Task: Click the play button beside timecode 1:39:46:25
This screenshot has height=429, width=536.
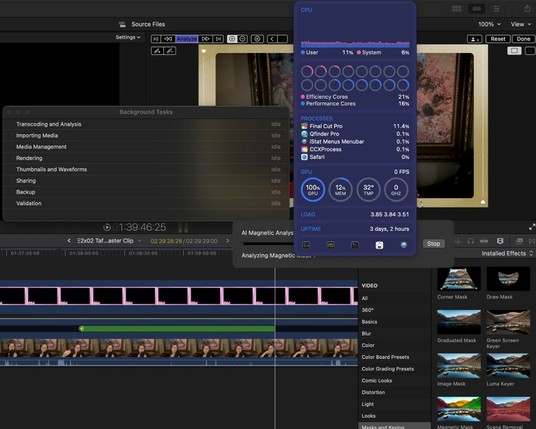Action: click(107, 227)
